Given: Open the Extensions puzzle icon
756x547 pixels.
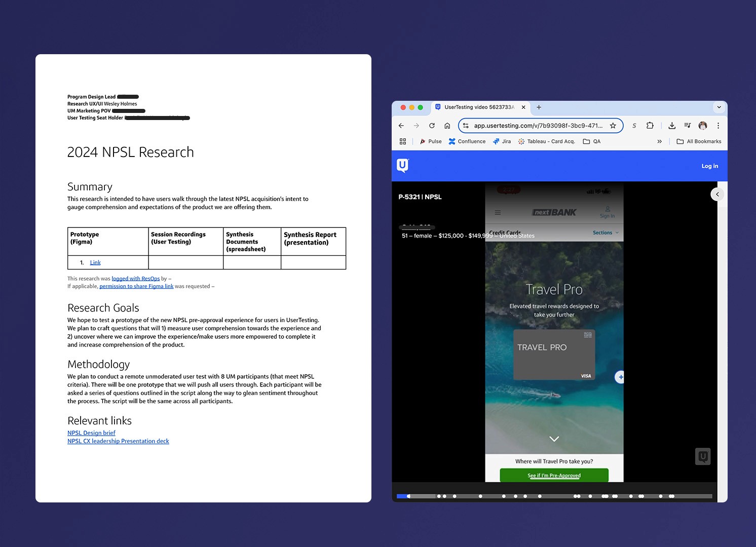Looking at the screenshot, I should tap(650, 126).
